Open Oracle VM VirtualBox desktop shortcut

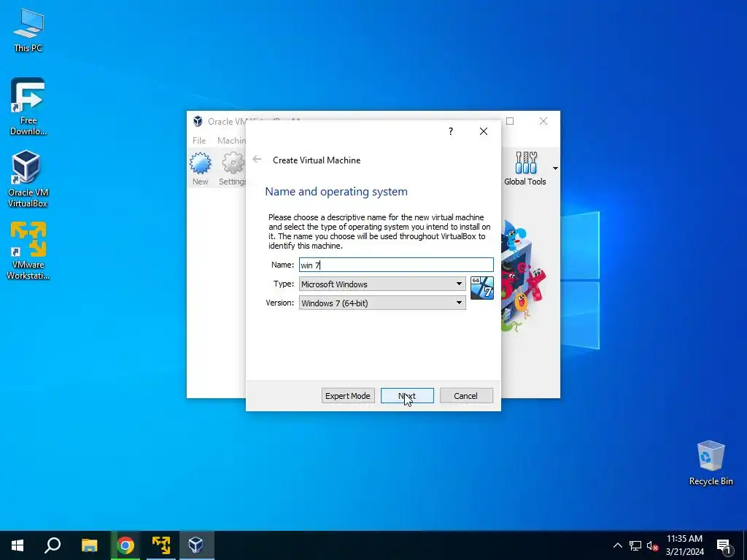point(27,179)
